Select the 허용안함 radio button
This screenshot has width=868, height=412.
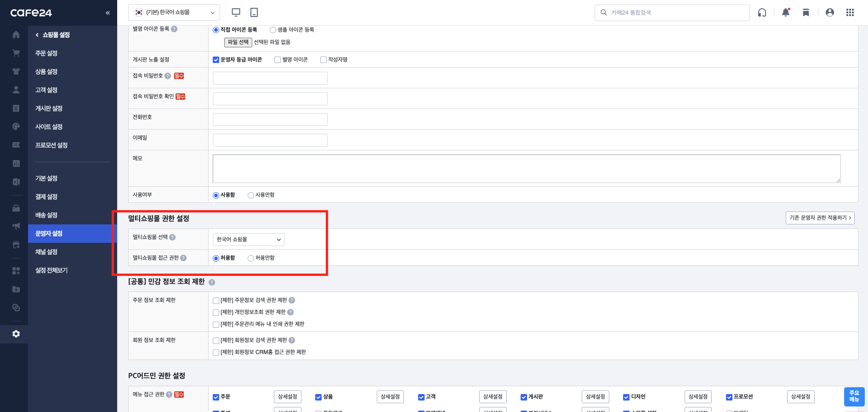pos(251,258)
